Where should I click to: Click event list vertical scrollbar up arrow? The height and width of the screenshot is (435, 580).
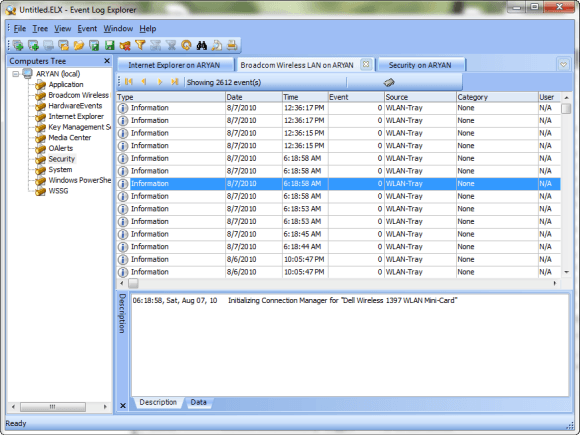coord(566,97)
